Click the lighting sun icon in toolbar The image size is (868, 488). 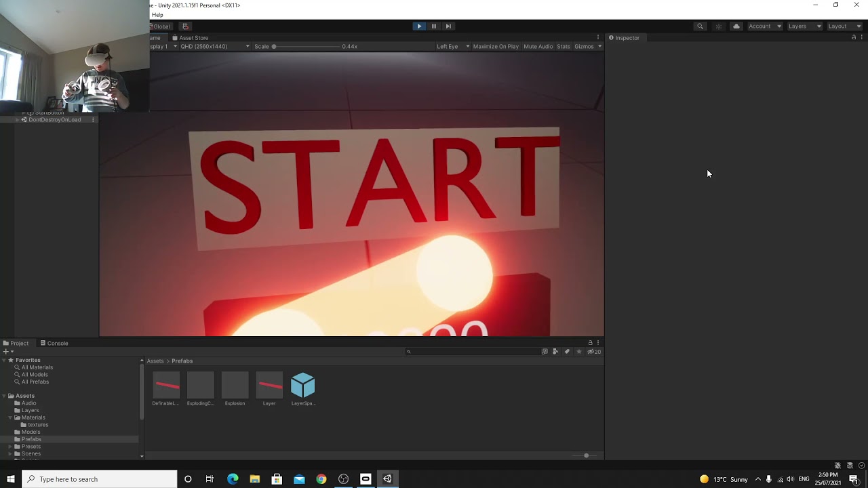point(719,26)
